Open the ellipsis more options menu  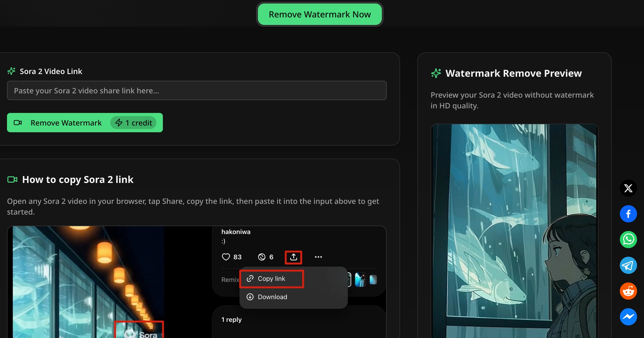[318, 257]
